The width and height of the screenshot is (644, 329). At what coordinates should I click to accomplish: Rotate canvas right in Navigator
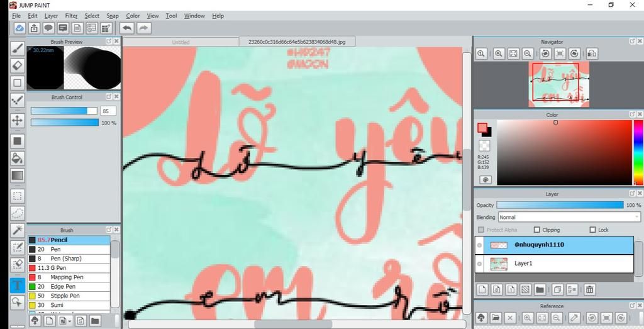click(575, 53)
